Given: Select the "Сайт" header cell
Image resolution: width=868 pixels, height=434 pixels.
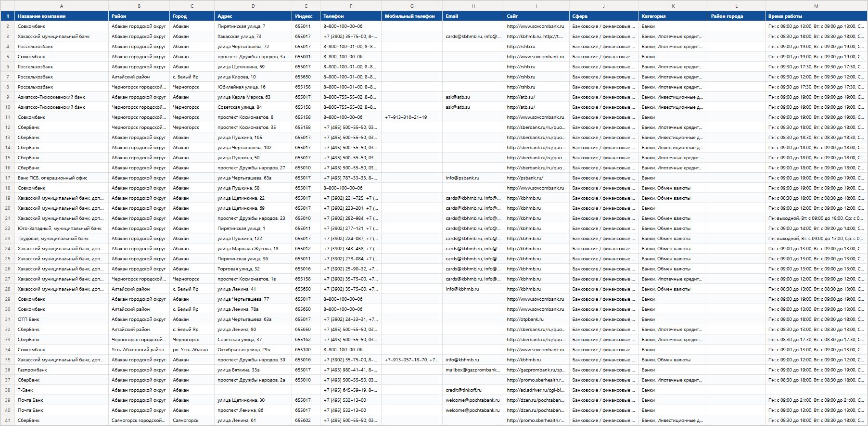Looking at the screenshot, I should [x=536, y=16].
